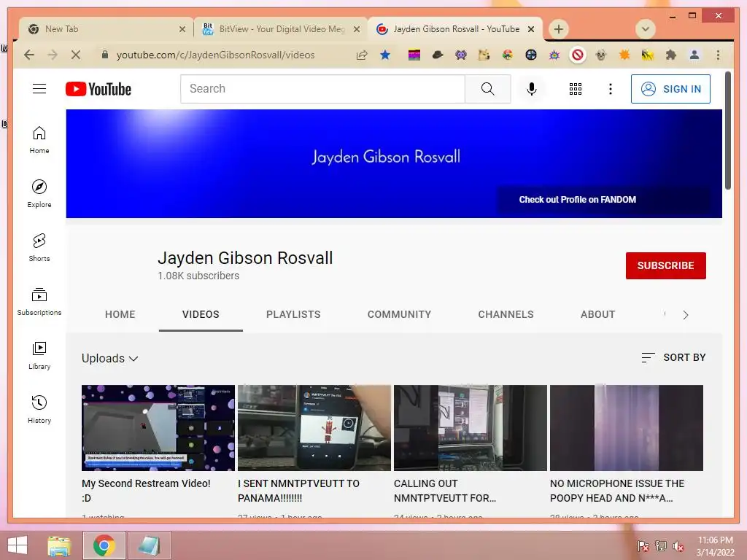Open the Chrome extensions puzzle icon
The image size is (747, 560).
point(671,55)
